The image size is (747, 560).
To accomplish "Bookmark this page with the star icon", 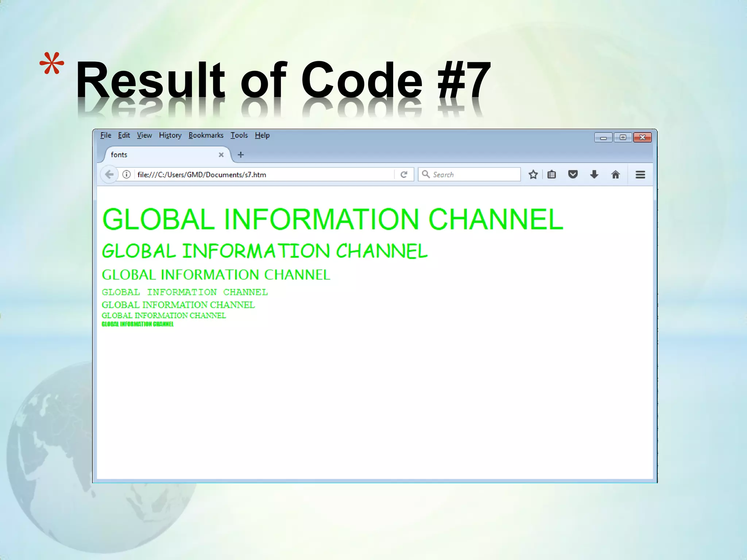I will [x=533, y=175].
